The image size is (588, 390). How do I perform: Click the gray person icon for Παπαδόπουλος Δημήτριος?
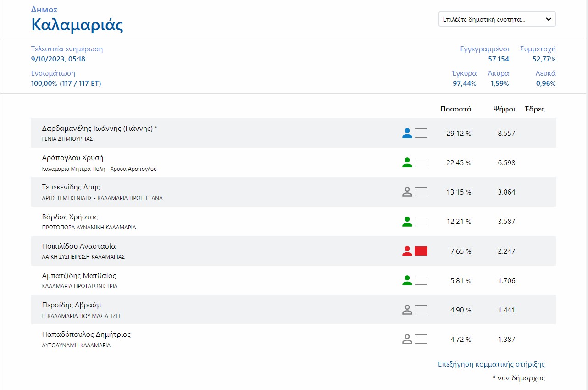(407, 339)
